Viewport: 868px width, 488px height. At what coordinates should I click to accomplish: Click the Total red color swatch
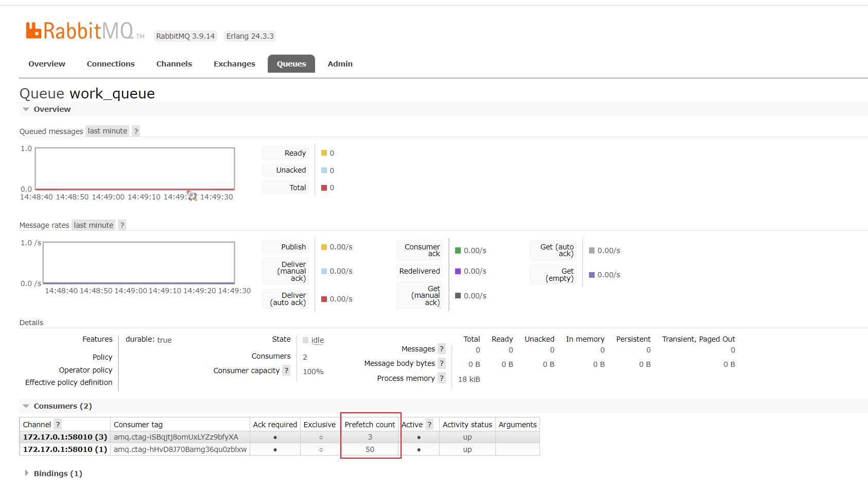click(324, 188)
